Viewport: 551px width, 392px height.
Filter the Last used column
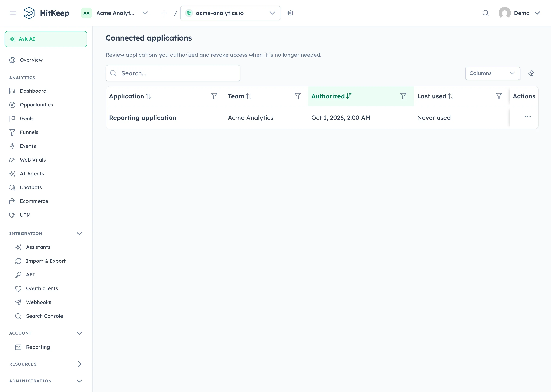(499, 96)
